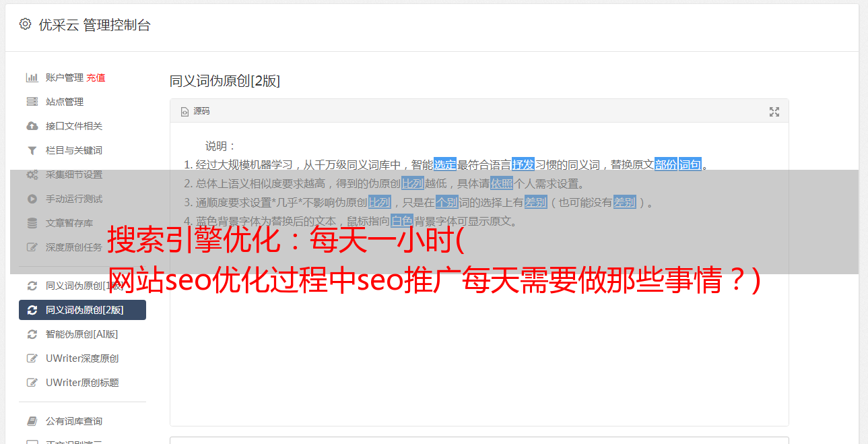The width and height of the screenshot is (868, 444).
Task: Click the 公有词库查询 book icon
Action: coord(32,421)
